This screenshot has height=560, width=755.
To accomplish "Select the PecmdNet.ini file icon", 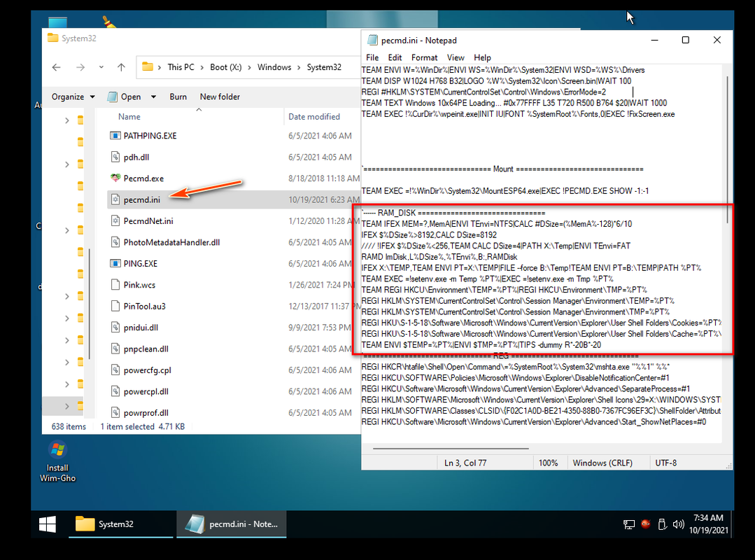I will pos(115,221).
